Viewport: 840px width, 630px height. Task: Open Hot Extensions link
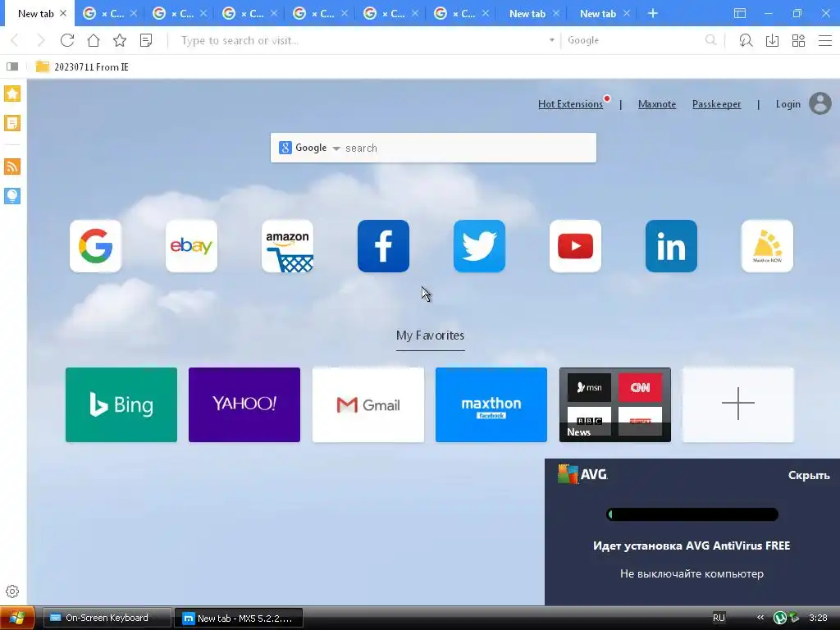[571, 104]
